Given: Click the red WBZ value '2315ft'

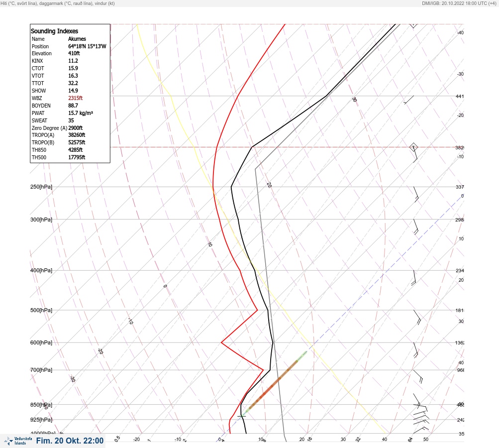Looking at the screenshot, I should [76, 98].
